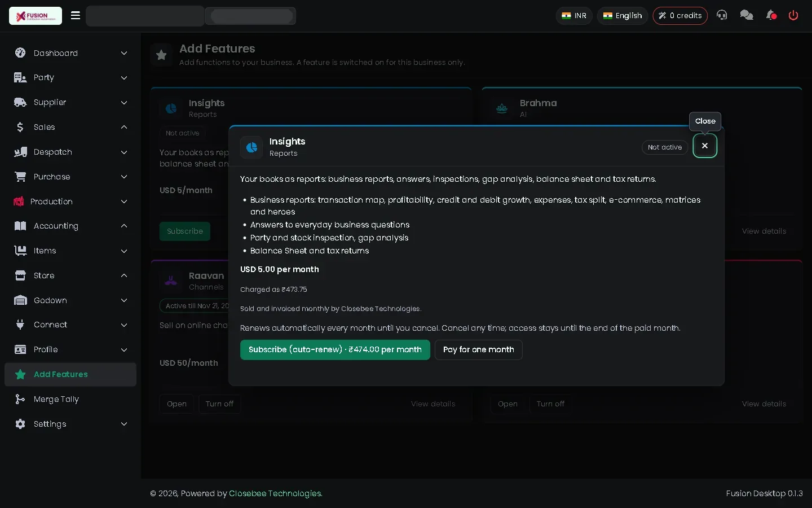This screenshot has width=812, height=508.
Task: Click the red power logout icon
Action: [793, 15]
